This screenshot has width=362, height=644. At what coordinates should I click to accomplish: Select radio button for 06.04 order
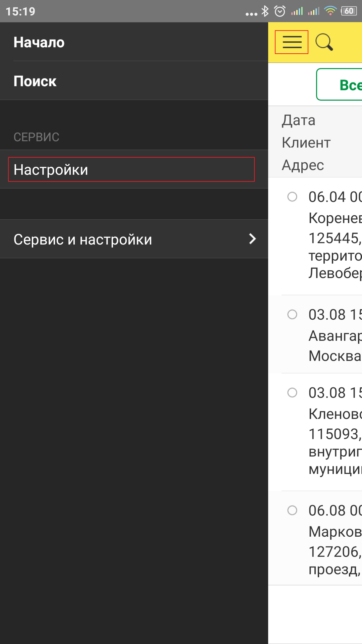292,197
